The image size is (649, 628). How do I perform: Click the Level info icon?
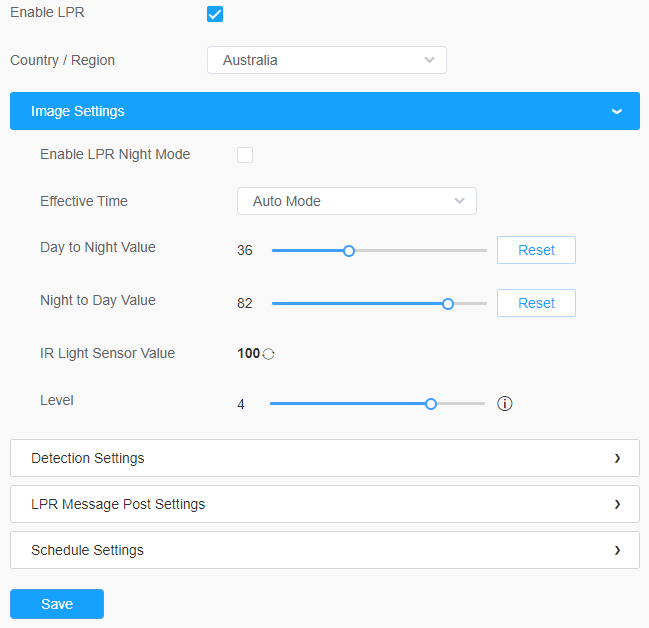tap(505, 404)
